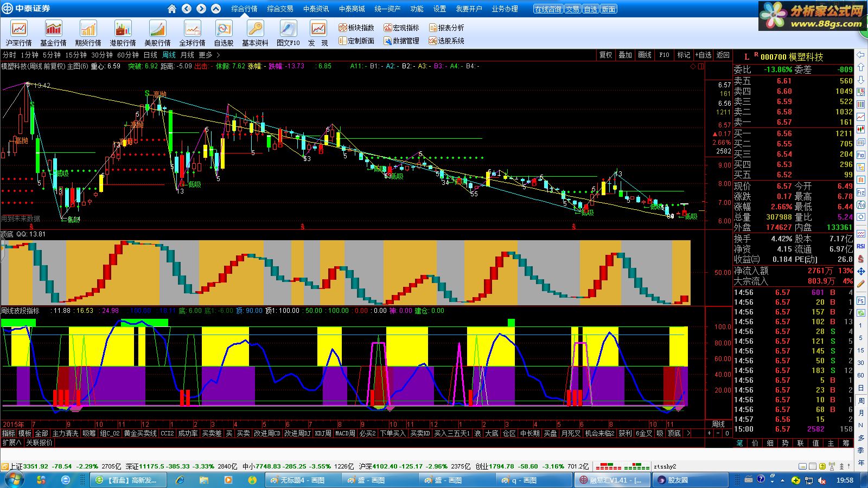
Task: Switch chart to 月线 period
Action: pyautogui.click(x=187, y=55)
